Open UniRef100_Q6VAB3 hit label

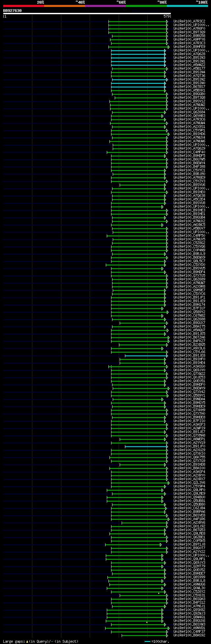pos(189,116)
